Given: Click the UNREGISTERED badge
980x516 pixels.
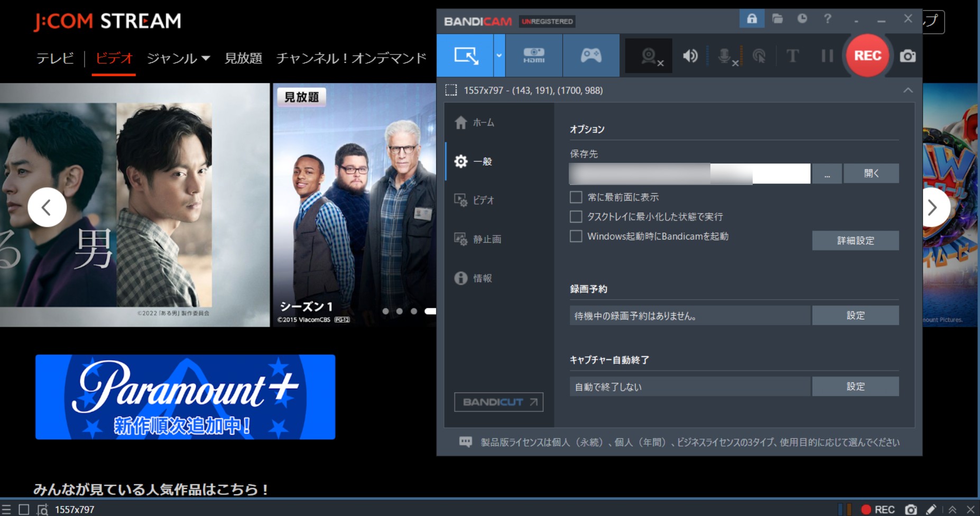Looking at the screenshot, I should [x=547, y=22].
